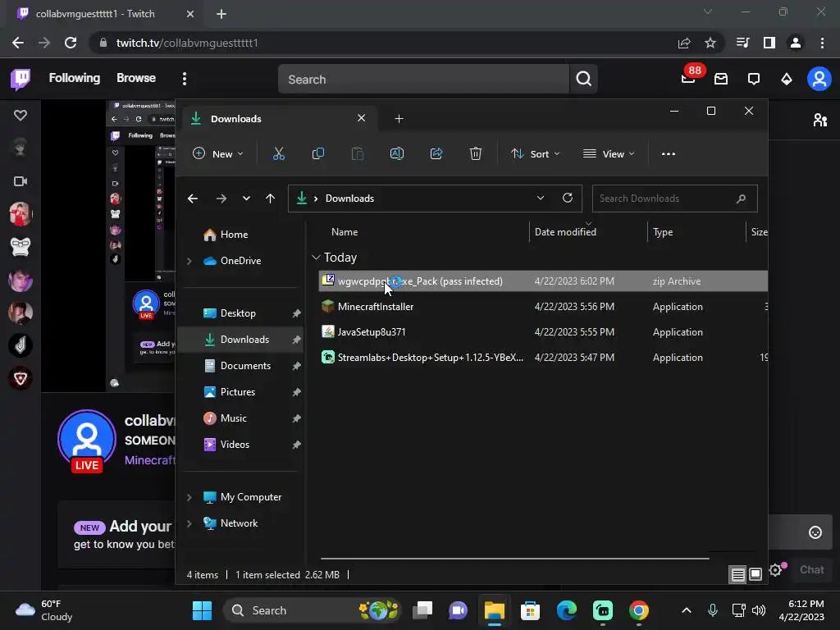Bookmark this page with the star icon
Screen dimensions: 840x630
[x=710, y=43]
